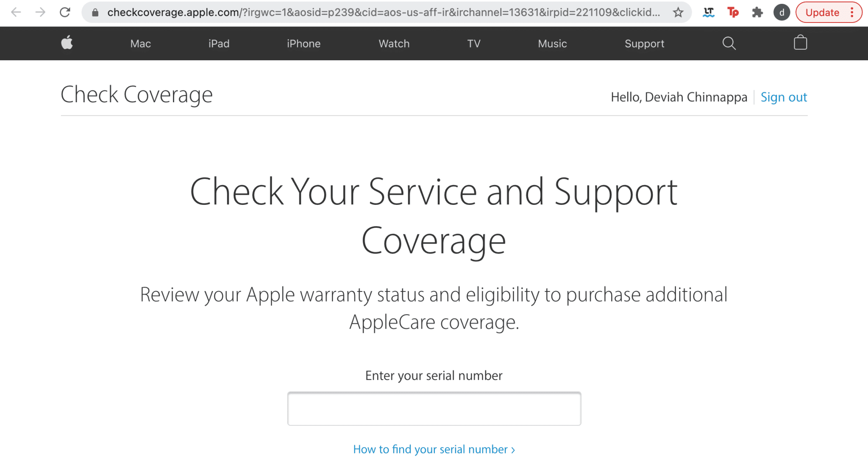Screen dimensions: 868x470
Task: Open the Watch navigation tab
Action: (395, 43)
